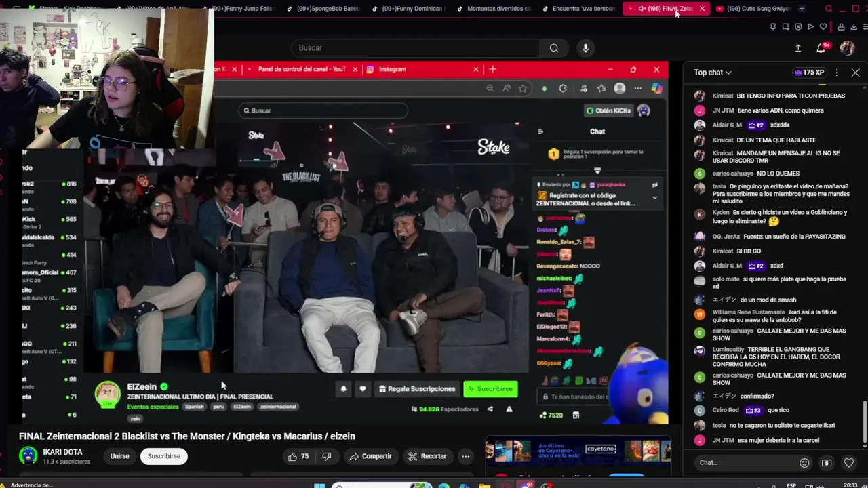Open a new tab in the Edge window
This screenshot has width=868, height=488.
[492, 69]
